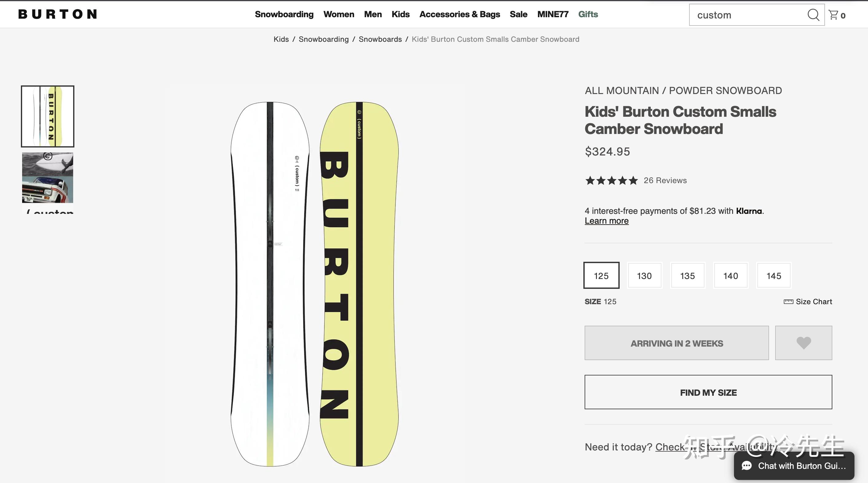Add board to wishlist with the heart icon
Screen dimensions: 868x483
[x=803, y=343]
